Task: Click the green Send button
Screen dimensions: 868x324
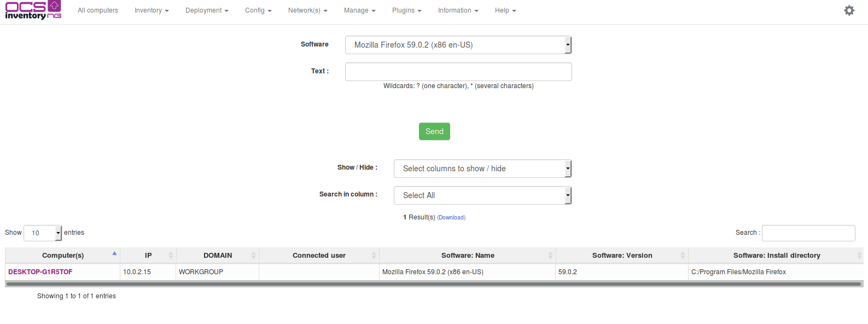Action: pyautogui.click(x=434, y=131)
